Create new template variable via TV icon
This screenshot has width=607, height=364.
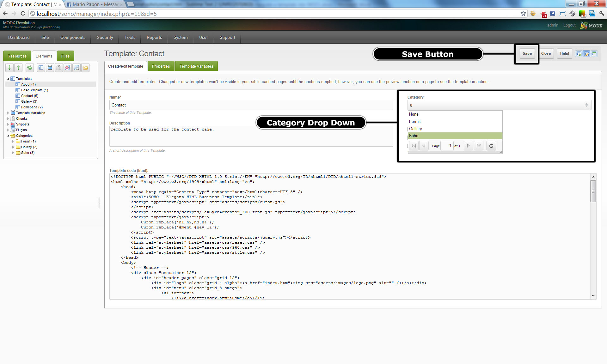50,68
